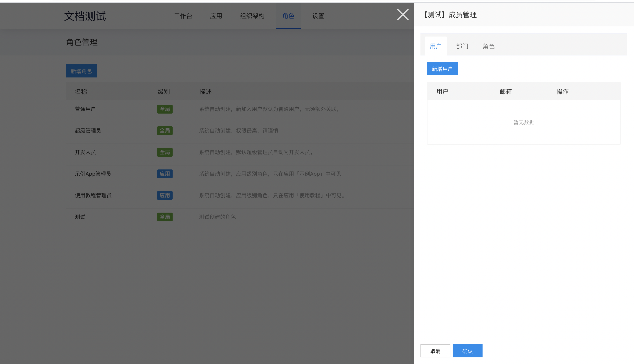Click the 使用教程管理员 role name

pos(93,195)
